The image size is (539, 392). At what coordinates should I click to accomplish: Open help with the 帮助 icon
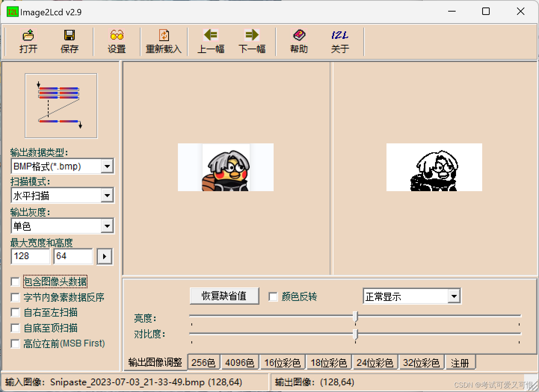(x=298, y=40)
